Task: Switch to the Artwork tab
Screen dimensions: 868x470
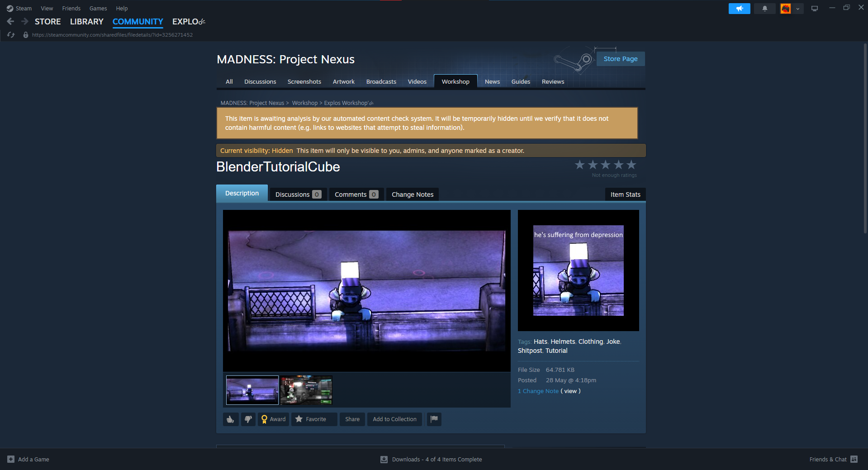Action: tap(344, 81)
